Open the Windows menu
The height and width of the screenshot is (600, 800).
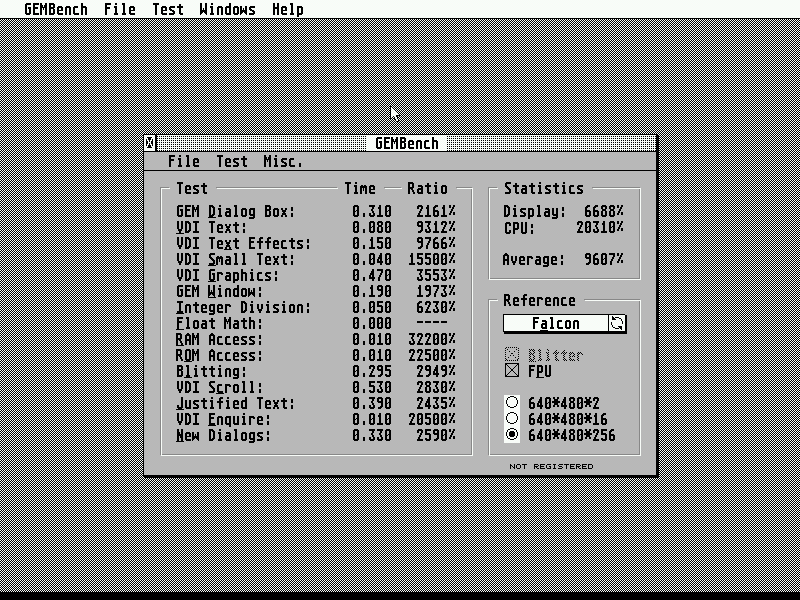click(x=227, y=10)
